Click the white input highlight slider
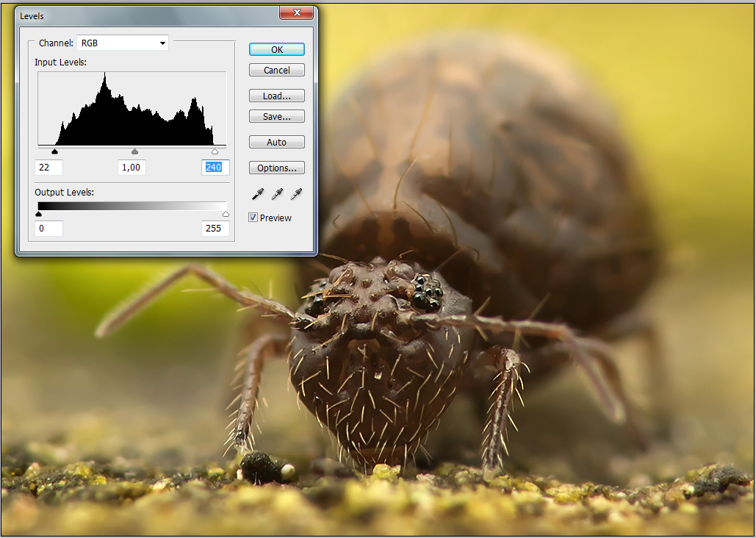The height and width of the screenshot is (538, 756). coord(215,152)
